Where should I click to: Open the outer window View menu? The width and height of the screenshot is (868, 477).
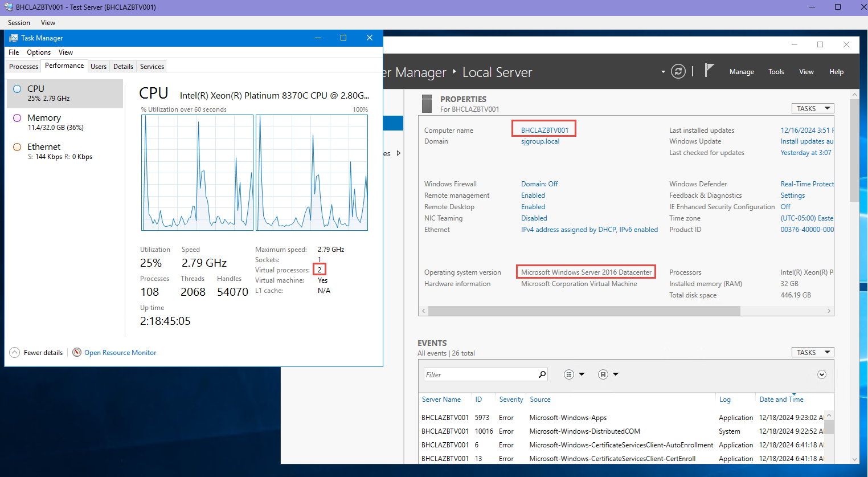[x=48, y=23]
